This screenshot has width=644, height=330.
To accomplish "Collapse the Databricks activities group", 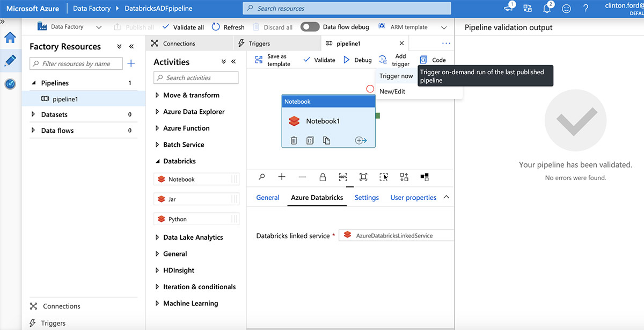I will 157,161.
